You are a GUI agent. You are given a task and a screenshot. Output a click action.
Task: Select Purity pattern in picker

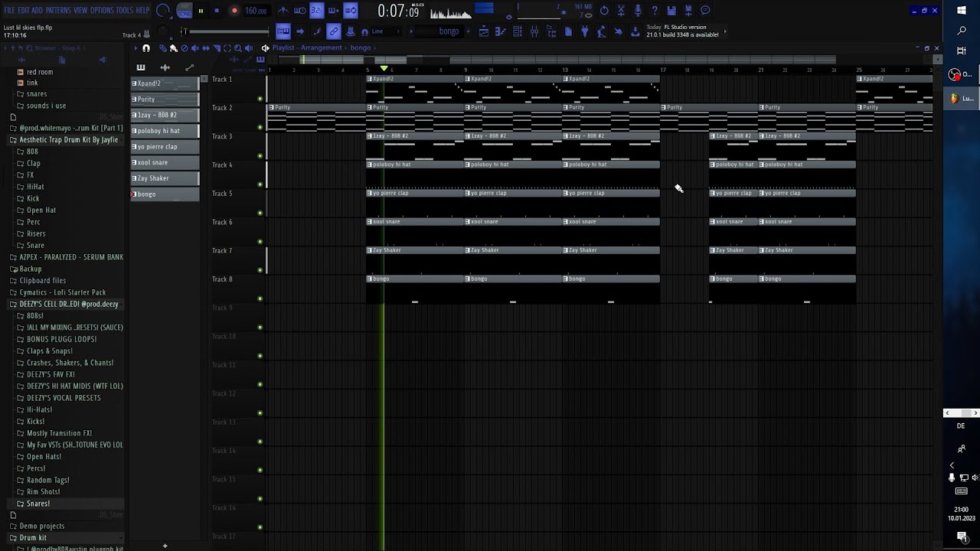tap(165, 99)
